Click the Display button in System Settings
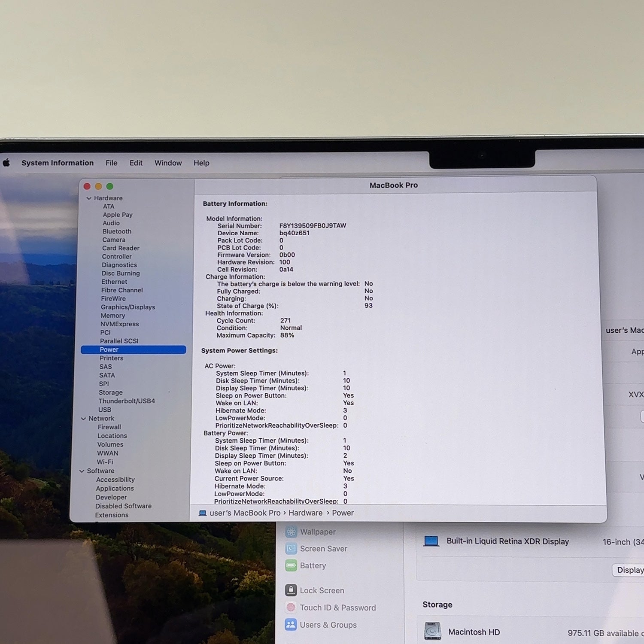 point(628,570)
